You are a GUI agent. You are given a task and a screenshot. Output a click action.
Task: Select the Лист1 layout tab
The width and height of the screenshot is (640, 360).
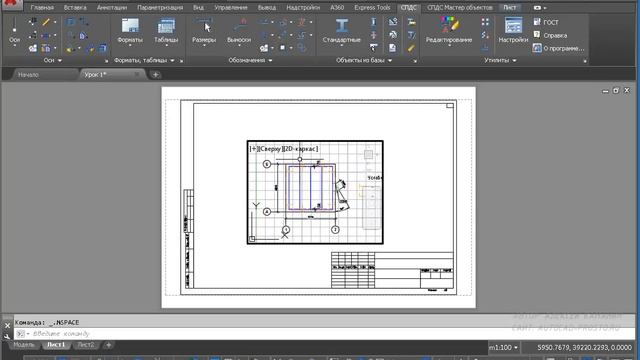(x=56, y=345)
